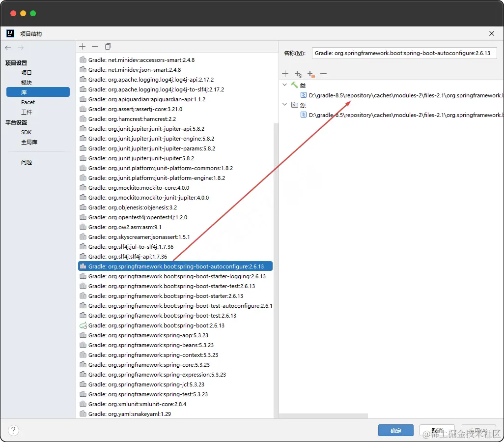Click library icon of snakeyaml:1.29 row

[x=83, y=413]
